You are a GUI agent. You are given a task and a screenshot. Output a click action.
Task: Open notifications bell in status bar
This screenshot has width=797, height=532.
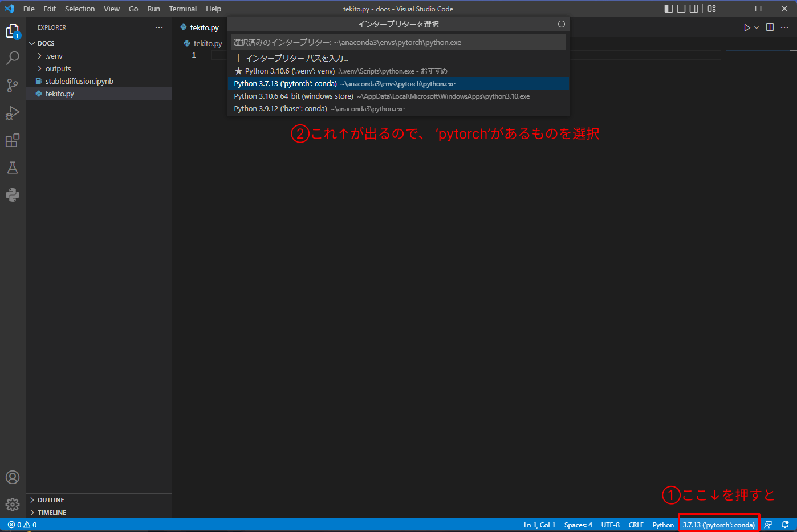coord(786,525)
